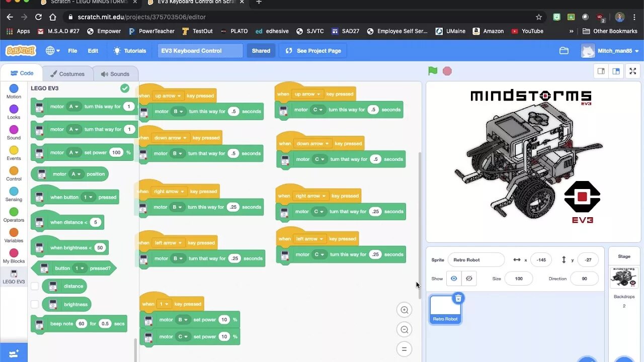644x362 pixels.
Task: Select the Sound block category
Action: coord(14,133)
